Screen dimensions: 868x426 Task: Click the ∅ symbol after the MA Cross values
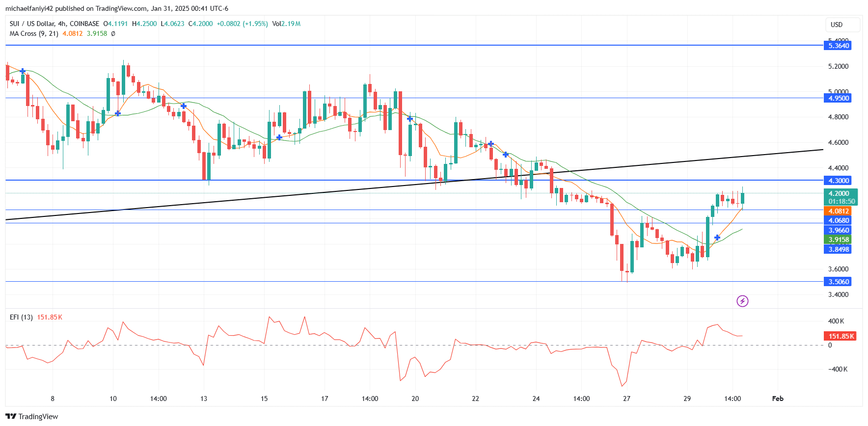pyautogui.click(x=113, y=33)
